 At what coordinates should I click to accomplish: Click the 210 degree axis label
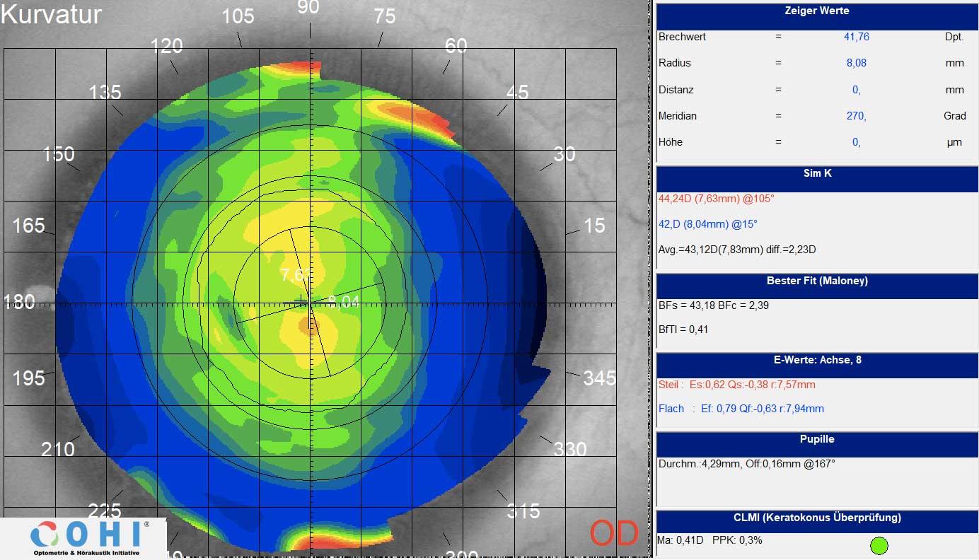point(58,449)
